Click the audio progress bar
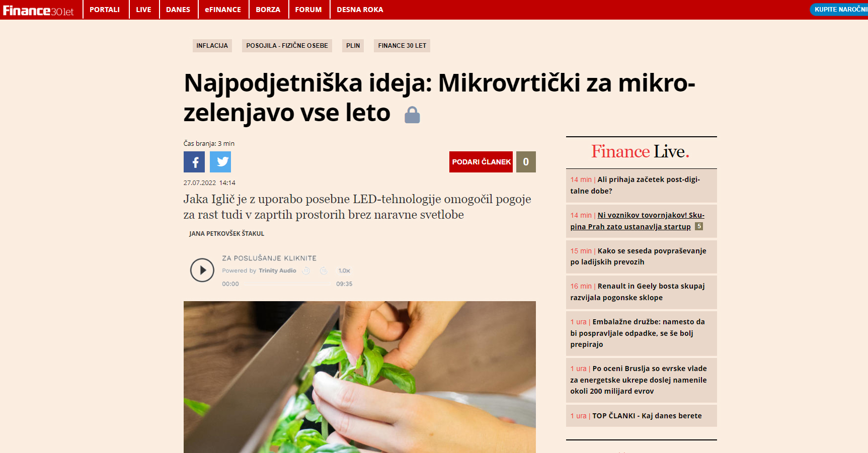868x453 pixels. coord(288,284)
